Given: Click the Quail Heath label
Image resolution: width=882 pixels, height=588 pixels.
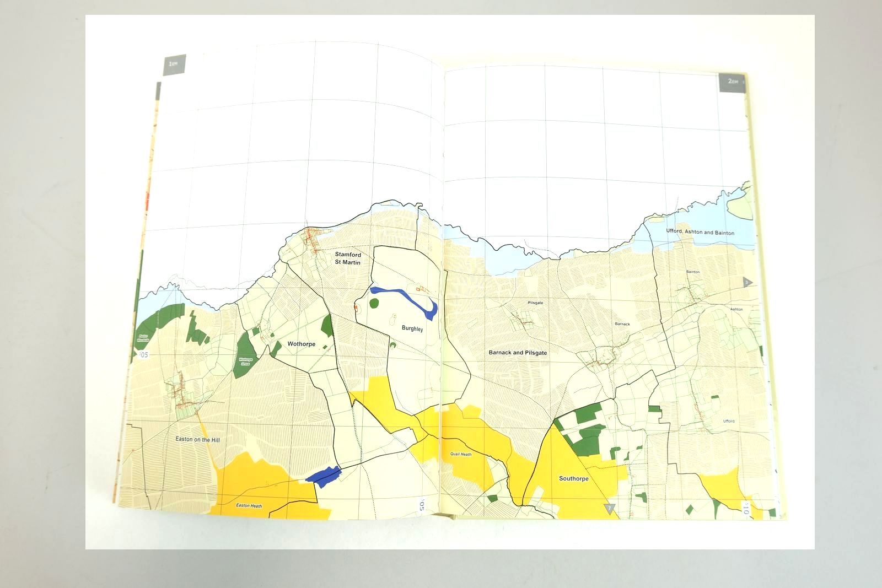Looking at the screenshot, I should coord(461,455).
